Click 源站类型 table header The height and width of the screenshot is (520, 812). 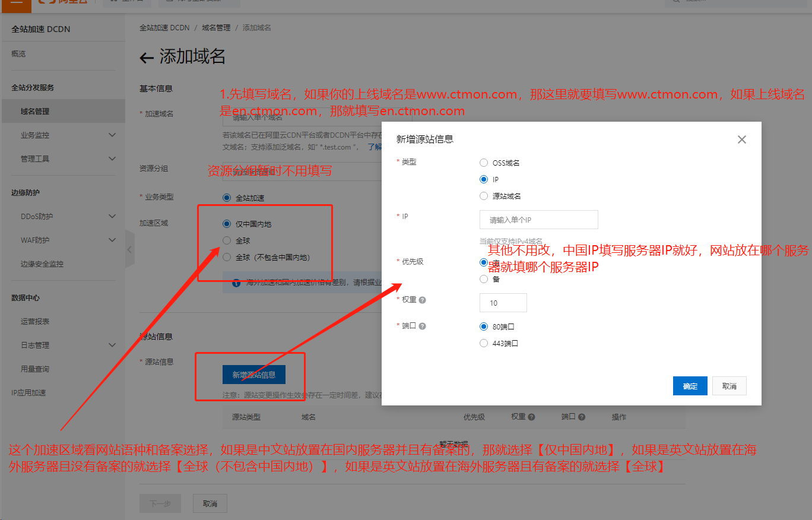point(246,417)
